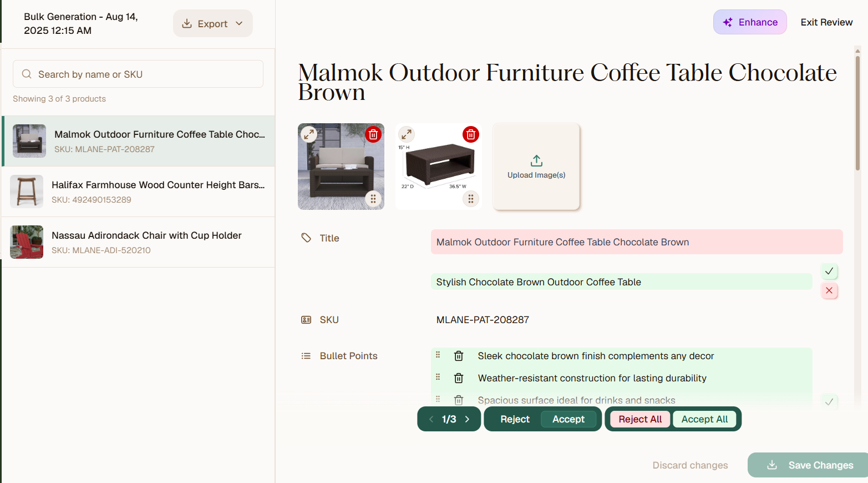
Task: Accept the suggested title with checkmark icon
Action: 829,271
